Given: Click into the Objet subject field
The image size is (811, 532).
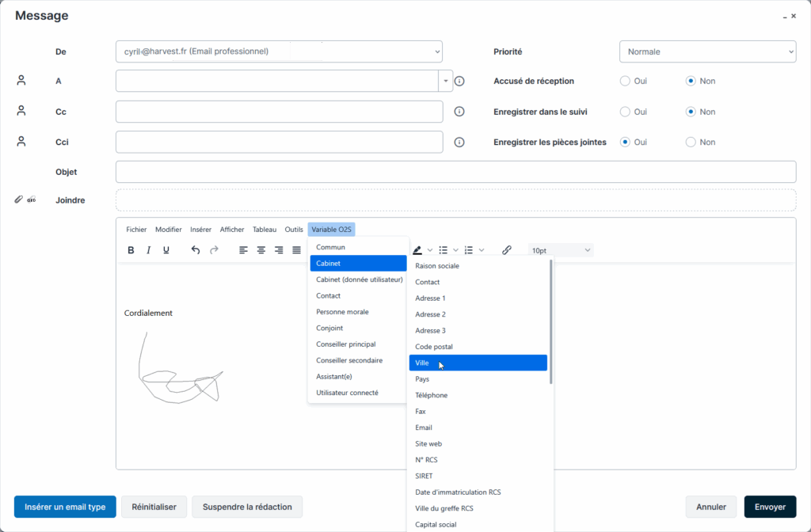Looking at the screenshot, I should [x=455, y=172].
